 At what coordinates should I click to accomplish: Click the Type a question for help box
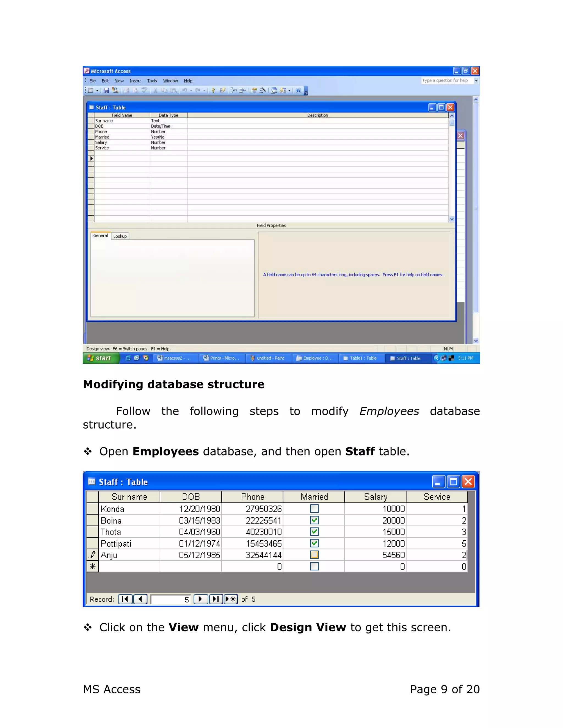[x=447, y=80]
